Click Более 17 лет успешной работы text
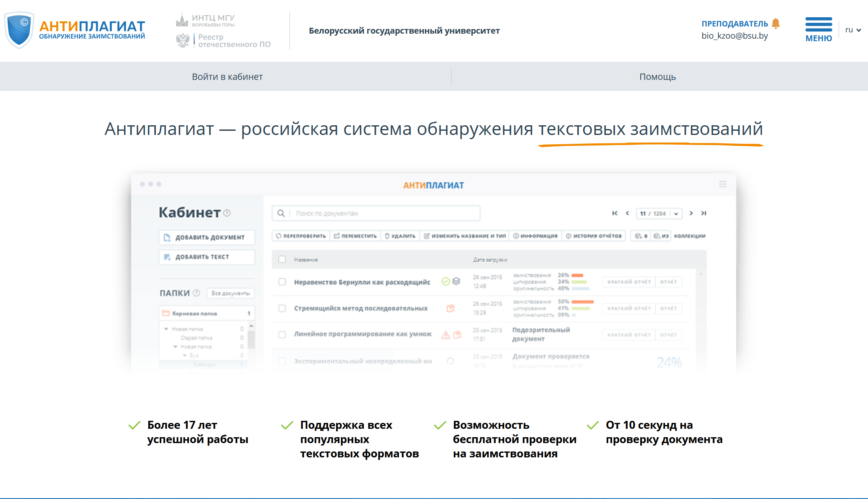Viewport: 868px width, 499px height. [x=198, y=432]
